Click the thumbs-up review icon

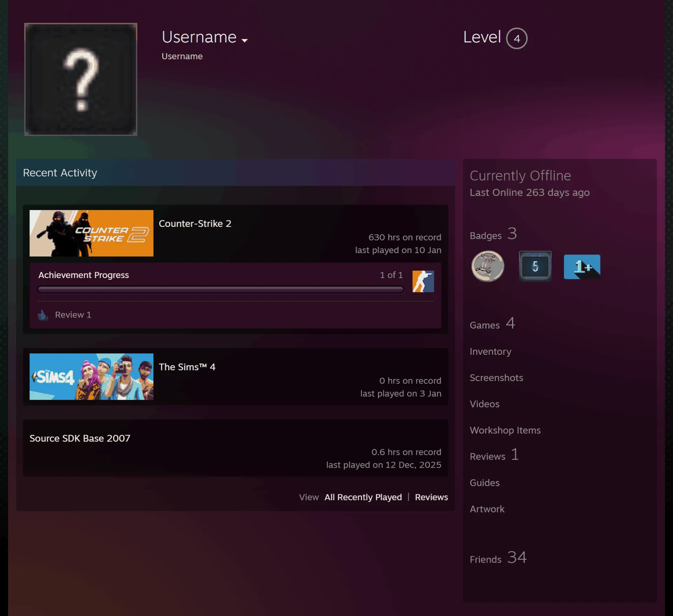tap(43, 315)
